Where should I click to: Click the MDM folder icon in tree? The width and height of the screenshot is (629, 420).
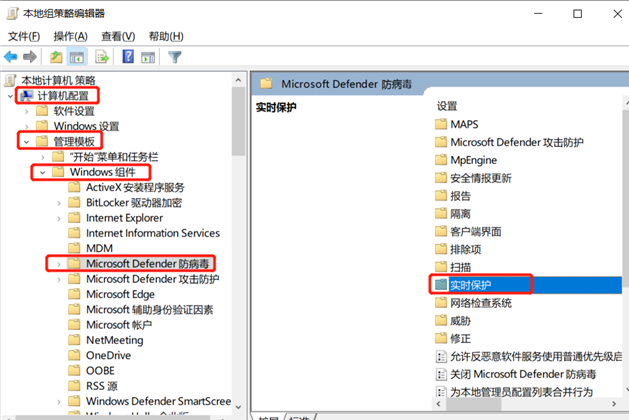(74, 248)
